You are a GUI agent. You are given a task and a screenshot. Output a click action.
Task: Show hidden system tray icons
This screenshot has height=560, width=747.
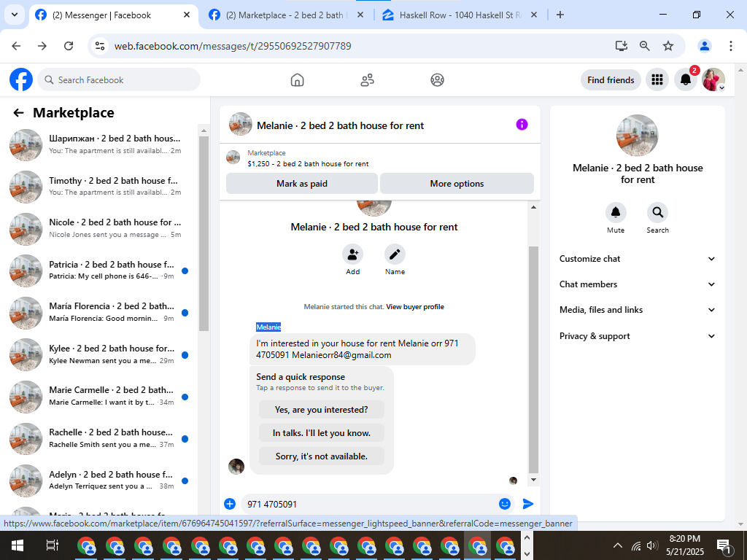617,545
